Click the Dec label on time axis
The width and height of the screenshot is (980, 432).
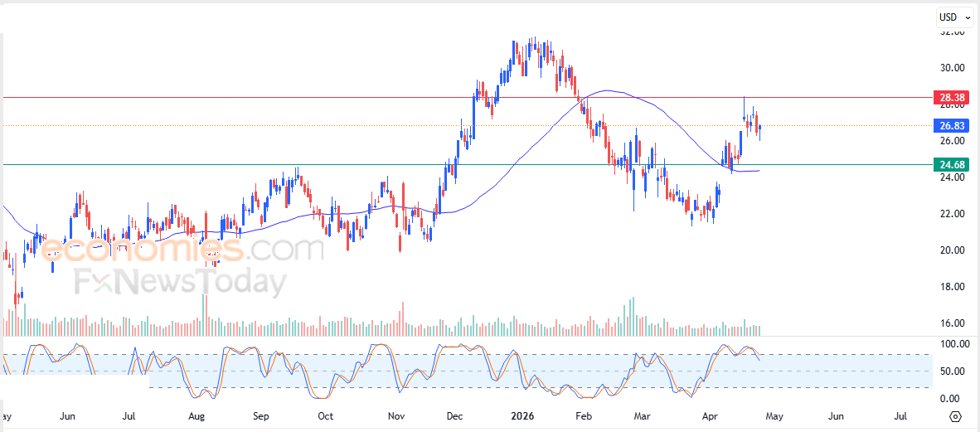pyautogui.click(x=456, y=415)
